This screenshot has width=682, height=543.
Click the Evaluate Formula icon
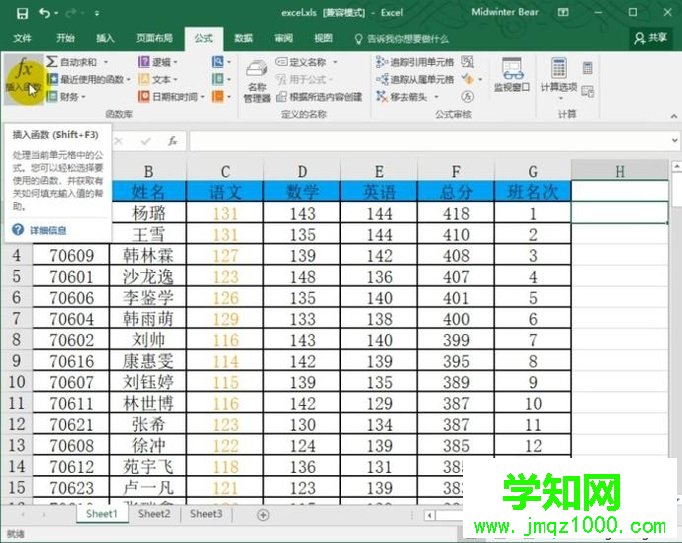468,96
